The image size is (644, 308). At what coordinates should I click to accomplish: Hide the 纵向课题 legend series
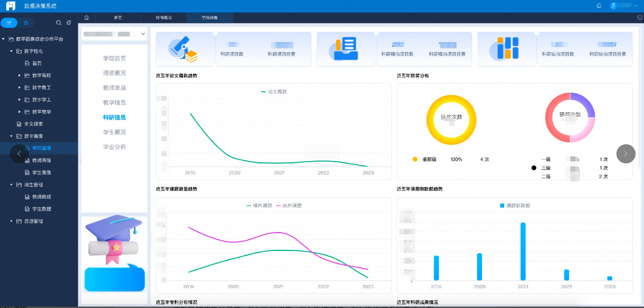[x=289, y=205]
